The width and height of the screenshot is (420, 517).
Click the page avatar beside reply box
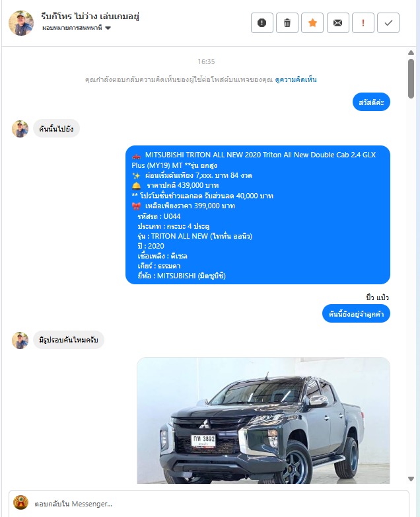20,503
